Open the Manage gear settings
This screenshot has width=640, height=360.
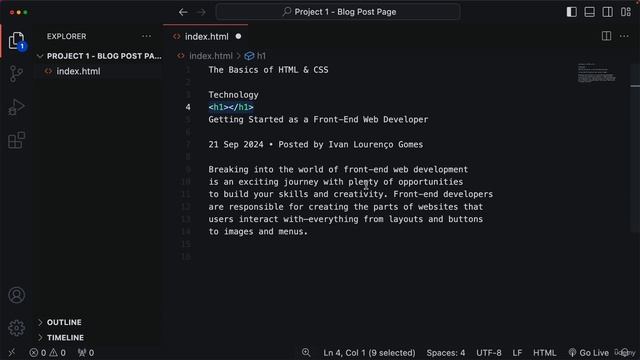[x=16, y=328]
